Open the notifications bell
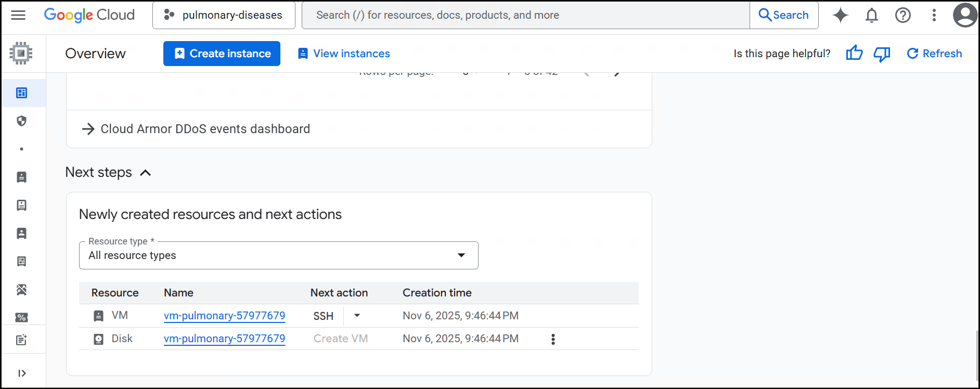Viewport: 980px width, 389px height. (872, 15)
